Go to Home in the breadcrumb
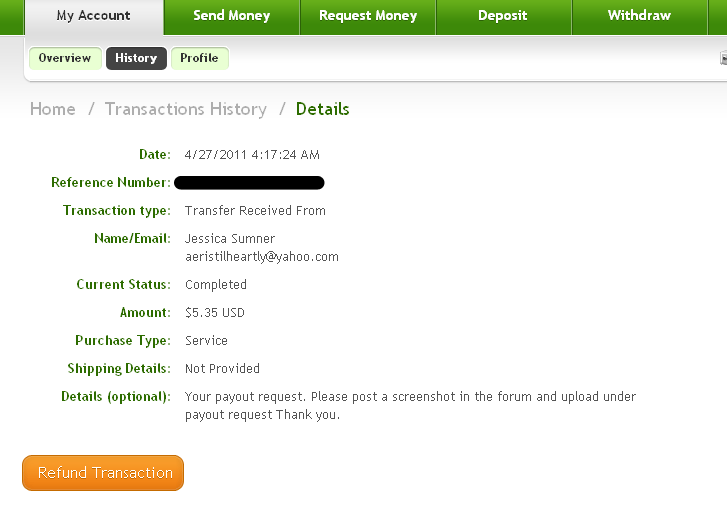 click(x=52, y=109)
